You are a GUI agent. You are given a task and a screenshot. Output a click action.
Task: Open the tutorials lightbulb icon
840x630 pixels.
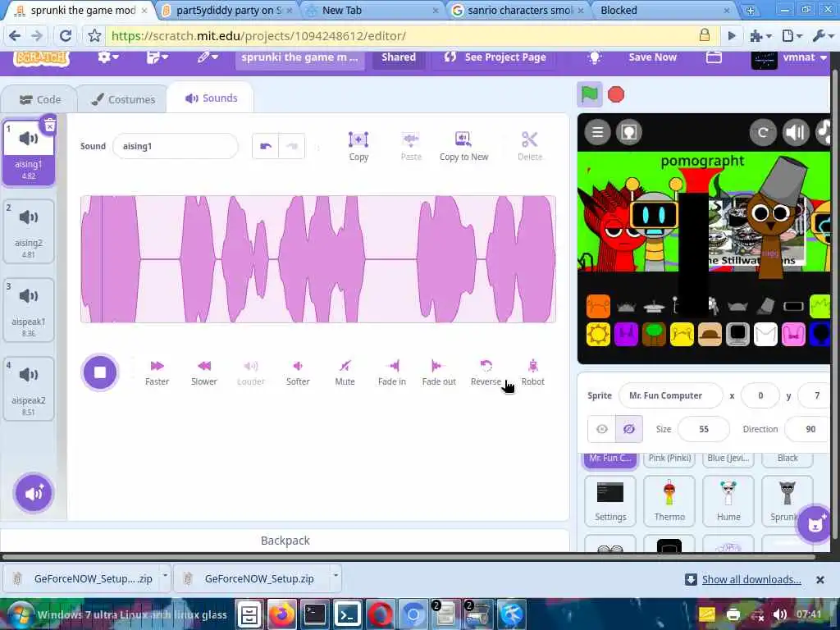pyautogui.click(x=595, y=57)
